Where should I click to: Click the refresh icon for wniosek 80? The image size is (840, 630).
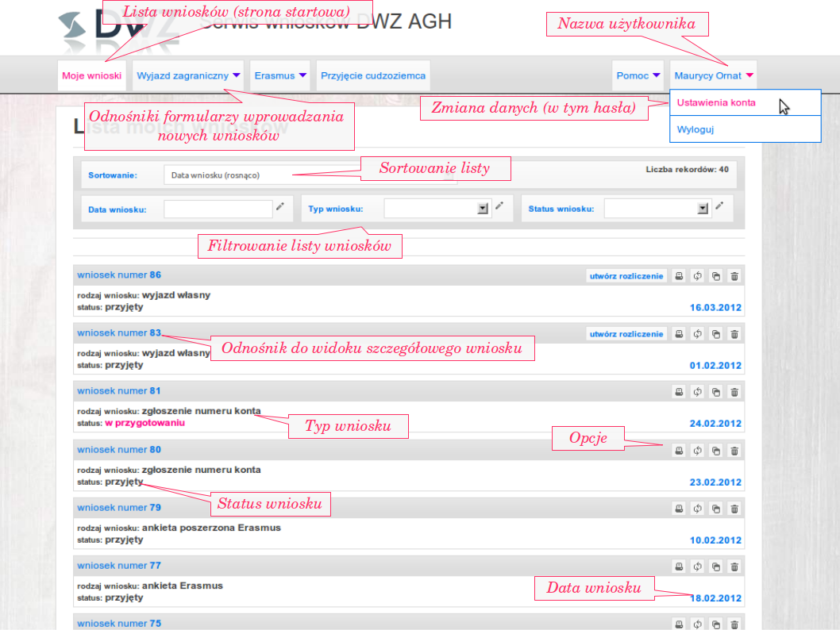698,451
